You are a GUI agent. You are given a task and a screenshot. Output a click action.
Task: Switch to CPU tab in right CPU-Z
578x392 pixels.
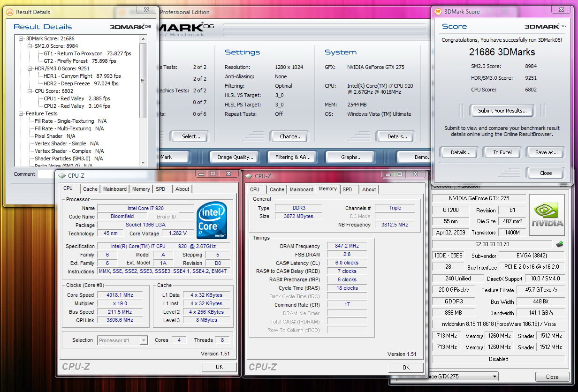coord(255,189)
